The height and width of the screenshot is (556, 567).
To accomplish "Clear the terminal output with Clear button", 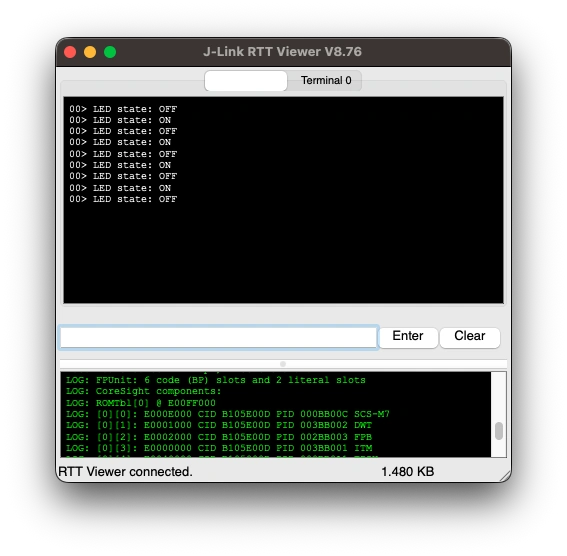I will [470, 337].
